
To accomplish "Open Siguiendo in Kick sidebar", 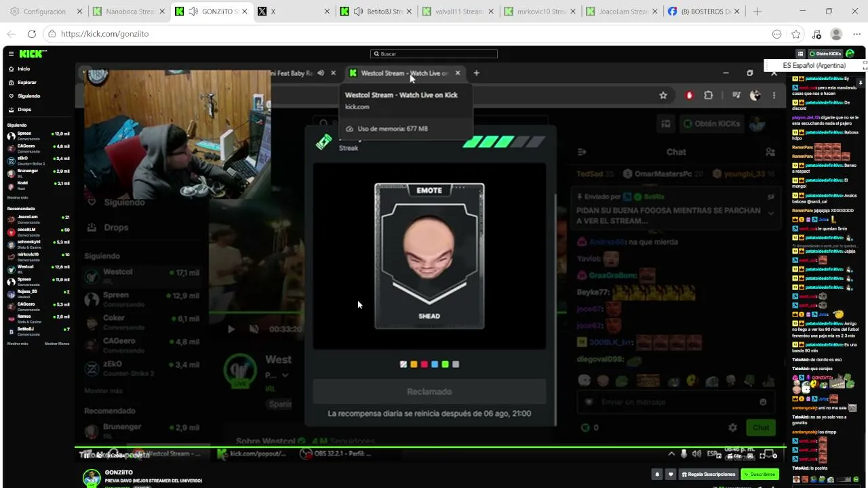I will [x=29, y=96].
